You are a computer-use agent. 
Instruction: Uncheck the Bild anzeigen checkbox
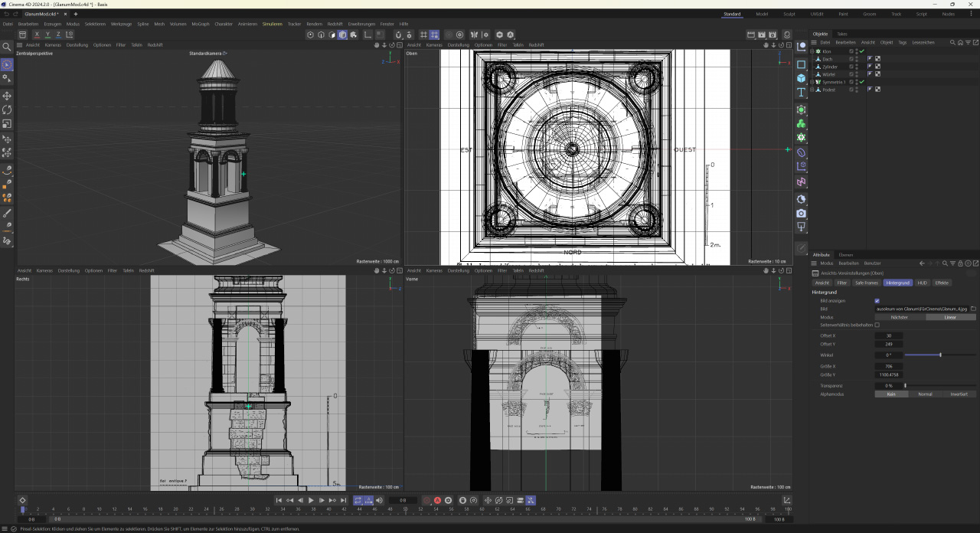coord(877,301)
